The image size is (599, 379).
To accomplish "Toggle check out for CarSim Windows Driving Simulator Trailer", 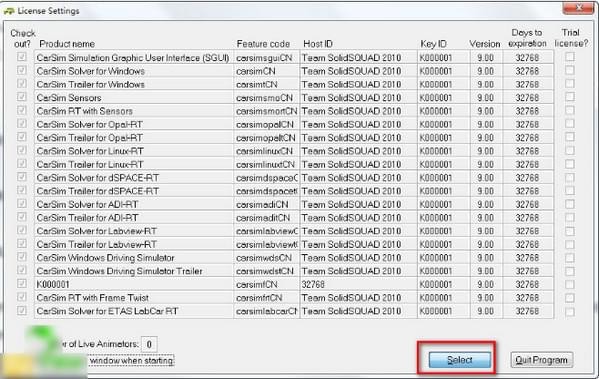I will pos(22,270).
